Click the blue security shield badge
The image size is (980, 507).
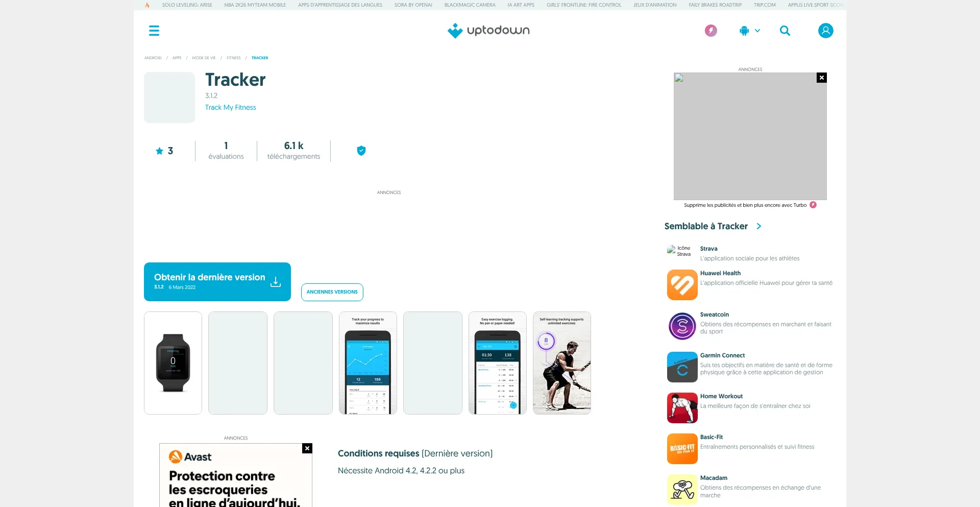[361, 151]
